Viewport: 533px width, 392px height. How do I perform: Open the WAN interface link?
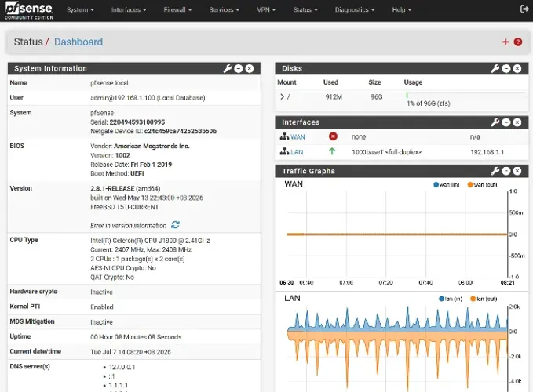298,136
